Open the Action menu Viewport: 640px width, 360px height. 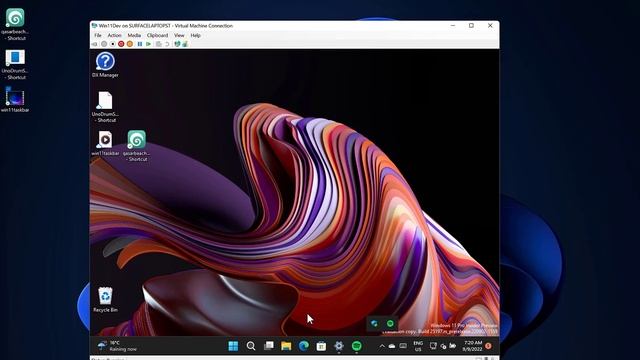114,36
